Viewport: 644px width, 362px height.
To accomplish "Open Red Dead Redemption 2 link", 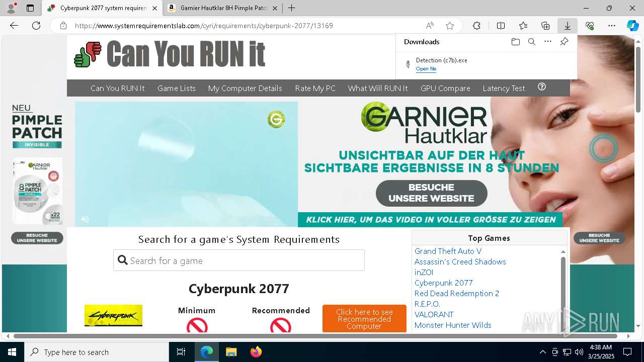I will coord(457,293).
